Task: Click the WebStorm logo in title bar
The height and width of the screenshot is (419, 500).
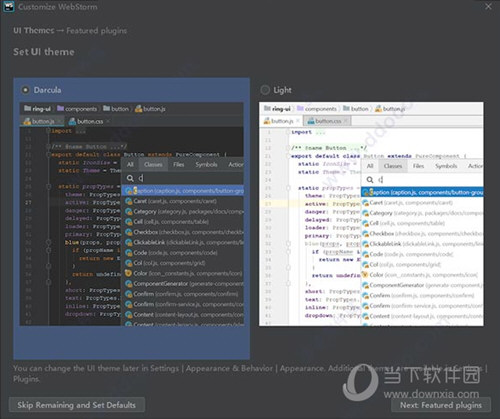Action: point(8,7)
